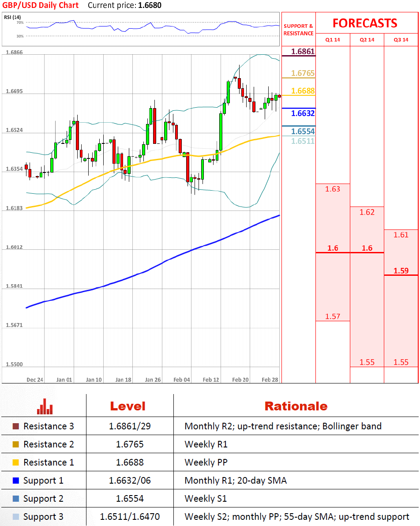This screenshot has height=526, width=420.
Task: Click the 1.63 forecast value in Q1
Action: coord(333,189)
